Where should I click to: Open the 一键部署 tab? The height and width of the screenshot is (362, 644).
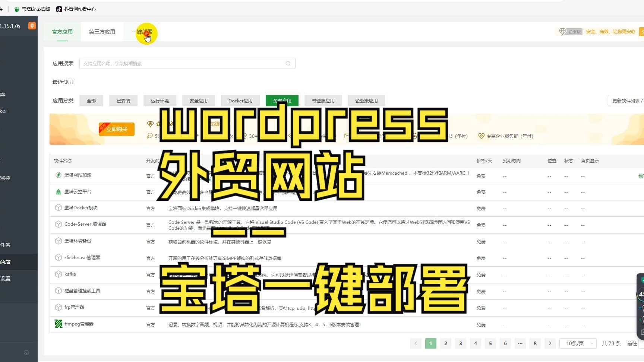point(142,32)
